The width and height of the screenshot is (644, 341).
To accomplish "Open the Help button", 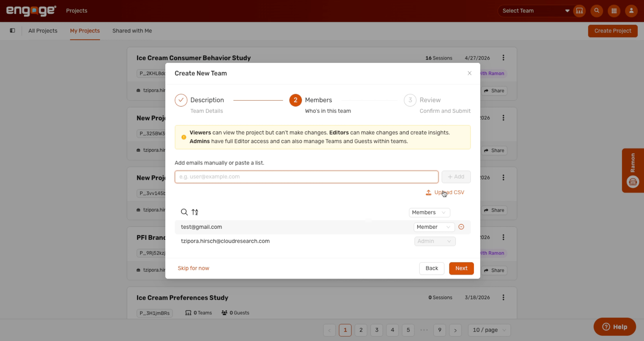I will pos(614,327).
